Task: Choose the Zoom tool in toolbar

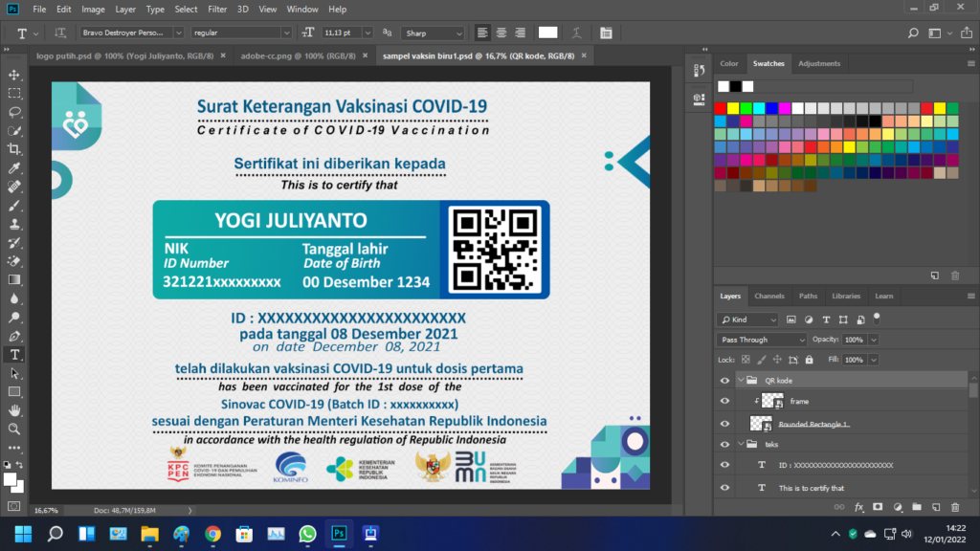Action: pos(14,430)
